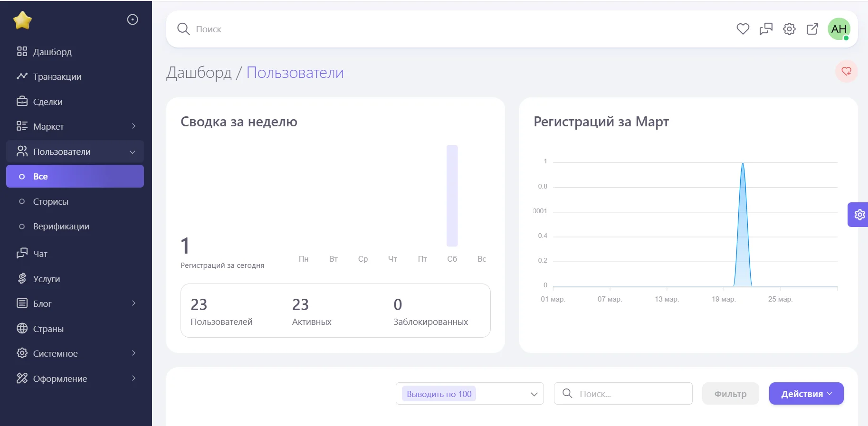Click the table search field Поиск...
This screenshot has height=426, width=868.
(623, 394)
